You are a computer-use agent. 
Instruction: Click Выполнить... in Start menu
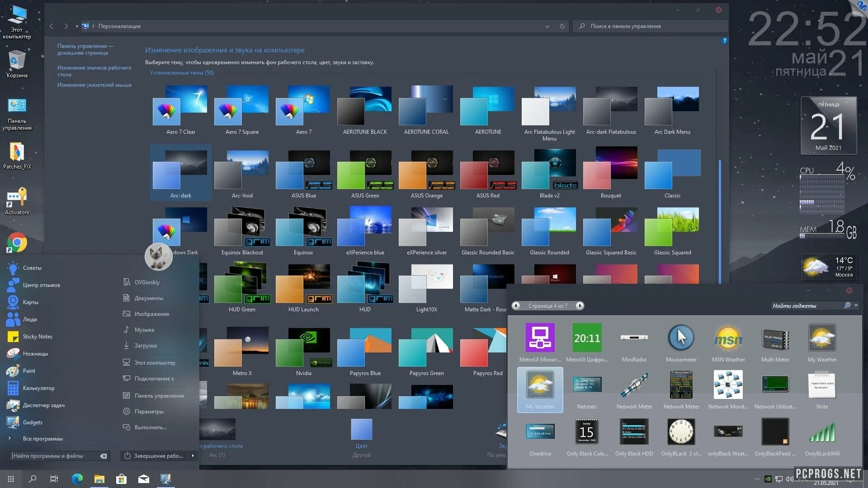[x=150, y=427]
